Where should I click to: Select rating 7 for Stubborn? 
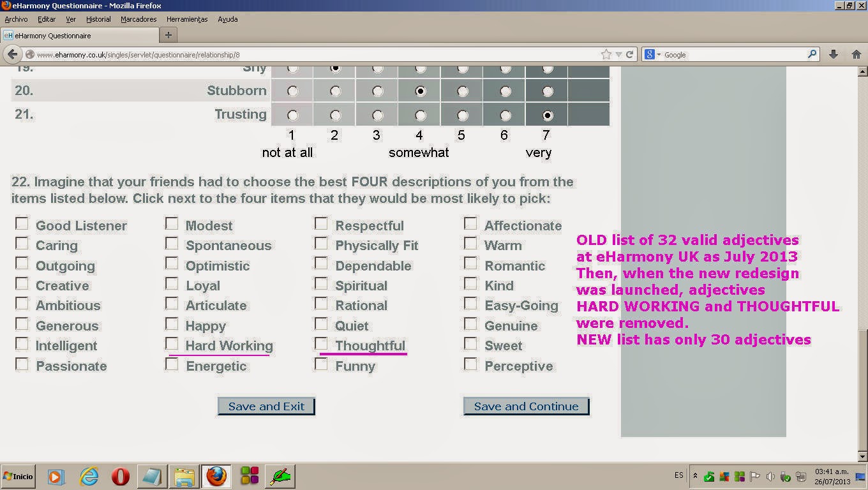[x=548, y=91]
